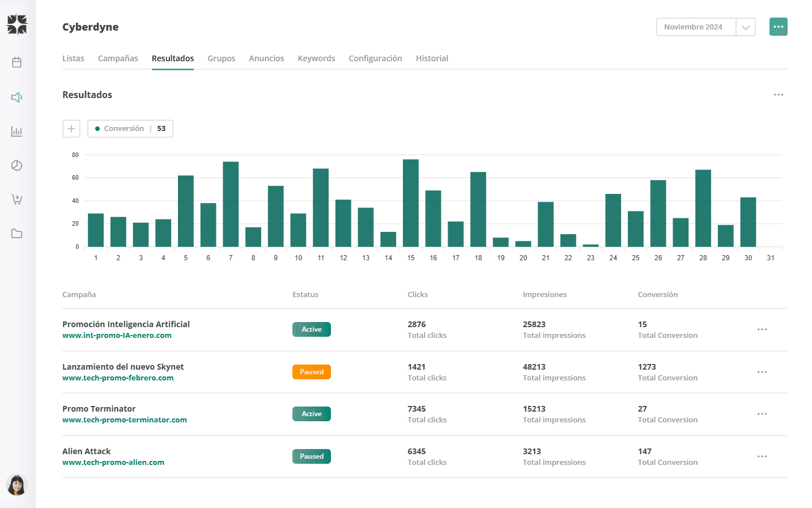Visit www.tech-promo-alien.com link
Screen dimensions: 812x508
(x=113, y=462)
